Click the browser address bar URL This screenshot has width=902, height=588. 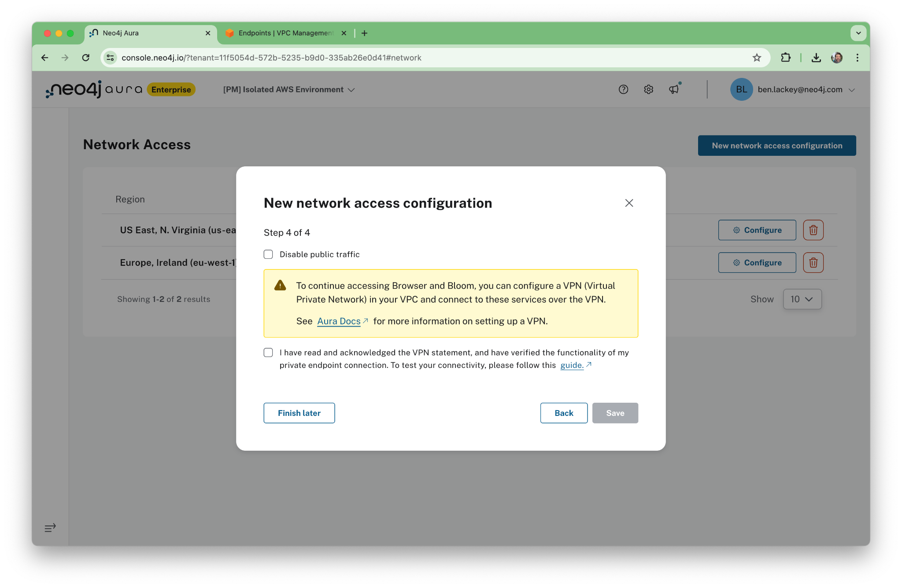click(271, 58)
